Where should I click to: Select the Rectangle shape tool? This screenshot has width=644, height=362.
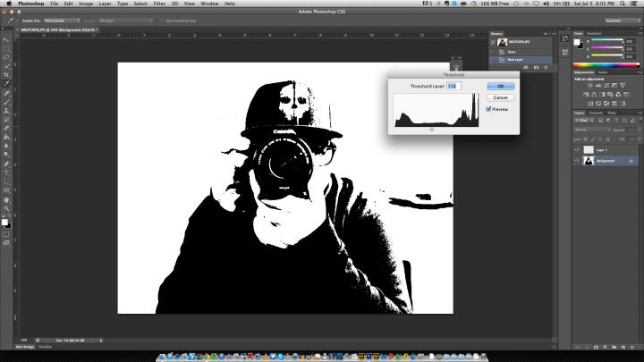tap(6, 190)
